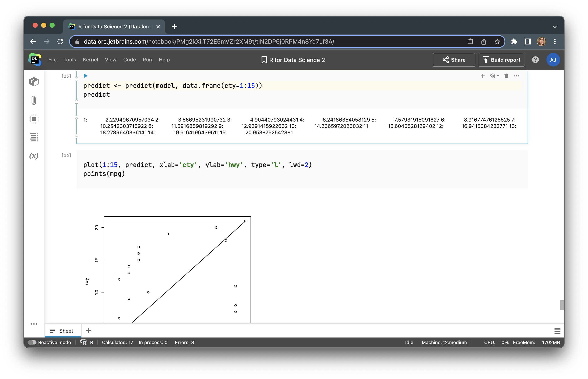588x379 pixels.
Task: Open the Code menu
Action: [129, 59]
